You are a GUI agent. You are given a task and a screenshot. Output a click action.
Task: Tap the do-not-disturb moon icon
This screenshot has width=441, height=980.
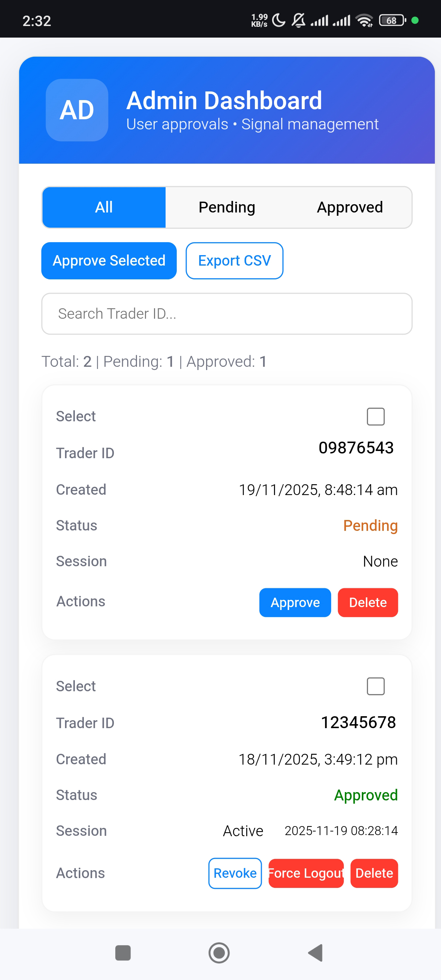(x=279, y=21)
